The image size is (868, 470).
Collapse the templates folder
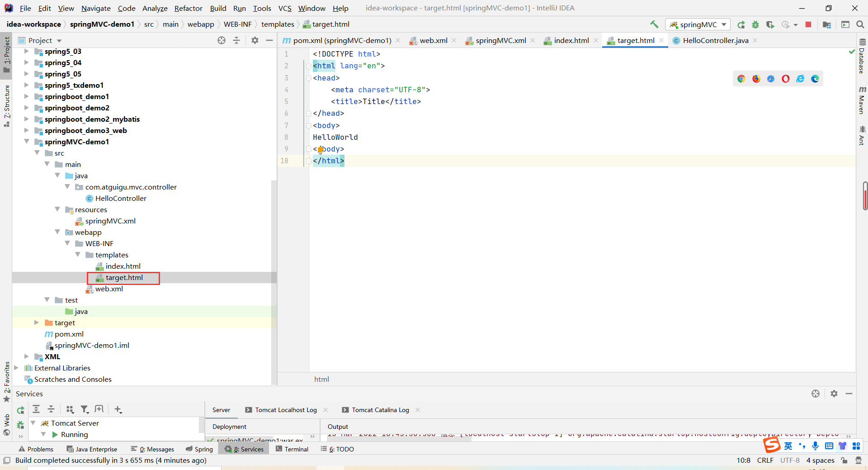point(78,255)
